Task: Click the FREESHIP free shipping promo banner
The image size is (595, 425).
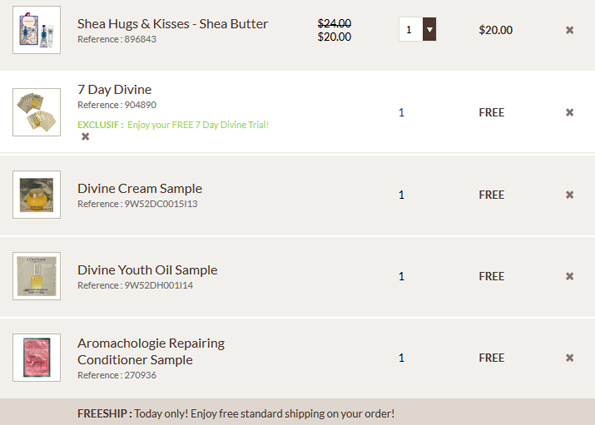Action: [298, 412]
